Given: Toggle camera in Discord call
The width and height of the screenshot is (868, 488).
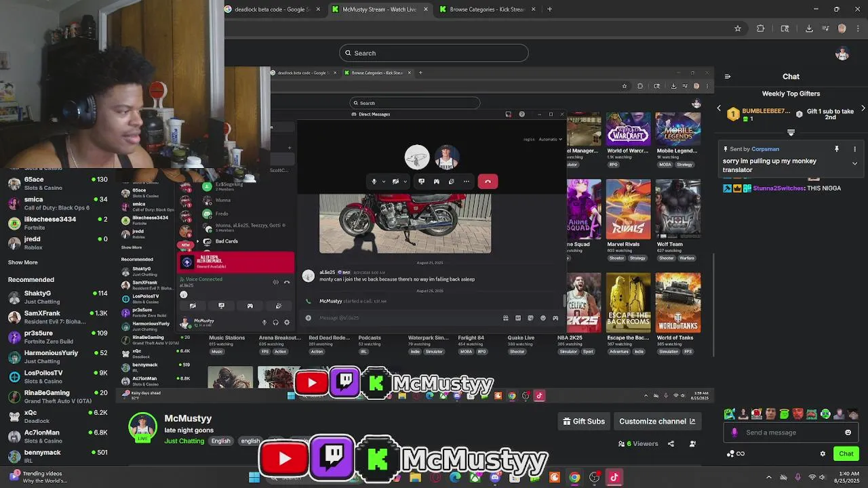Looking at the screenshot, I should click(395, 181).
